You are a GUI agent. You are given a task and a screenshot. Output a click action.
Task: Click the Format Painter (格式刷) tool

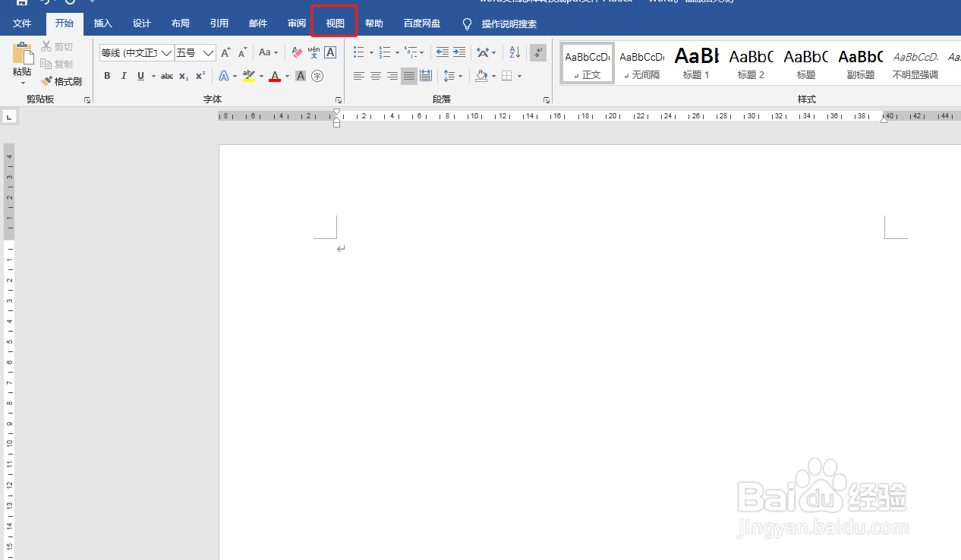coord(61,81)
